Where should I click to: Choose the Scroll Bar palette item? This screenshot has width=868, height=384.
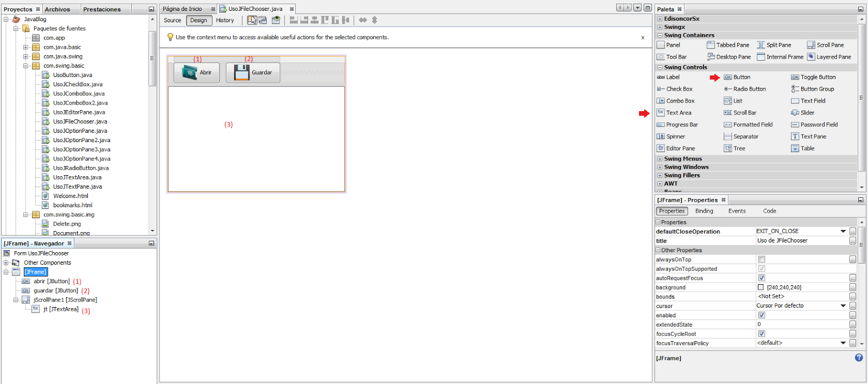(740, 113)
